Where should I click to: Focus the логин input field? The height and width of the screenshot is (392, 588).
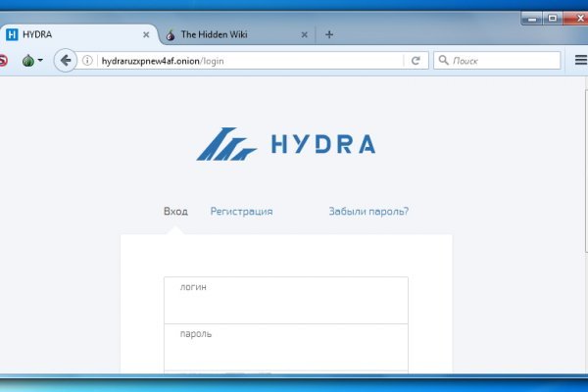coord(285,301)
